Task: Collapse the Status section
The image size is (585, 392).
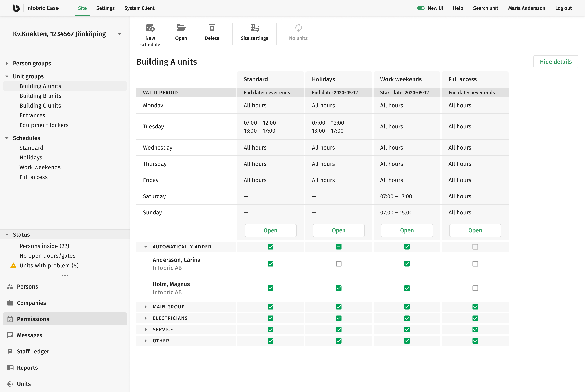Action: point(7,235)
